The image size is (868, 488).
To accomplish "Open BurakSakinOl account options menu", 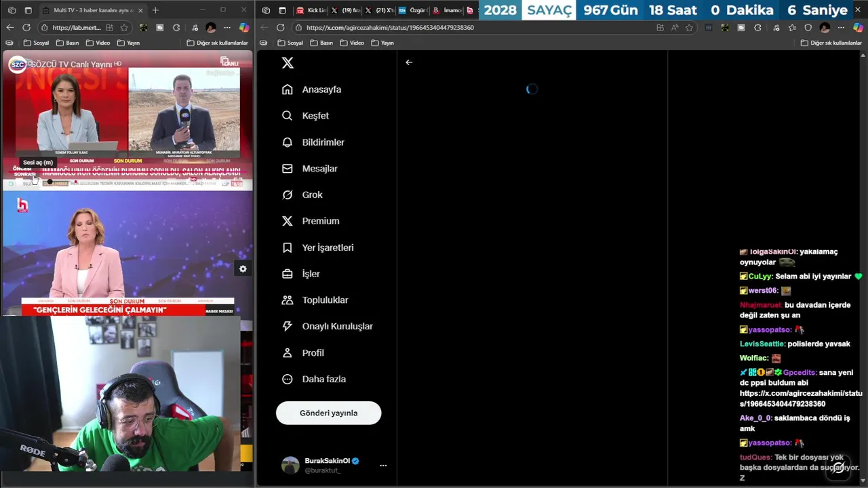I will pyautogui.click(x=383, y=466).
